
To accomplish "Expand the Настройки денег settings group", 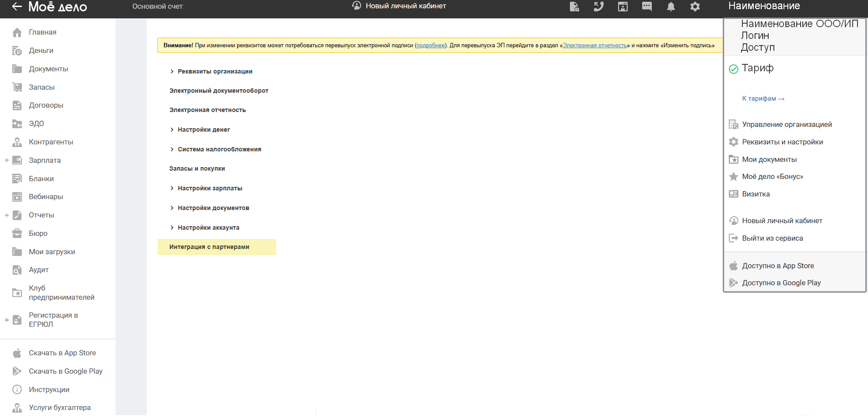I will [x=172, y=130].
